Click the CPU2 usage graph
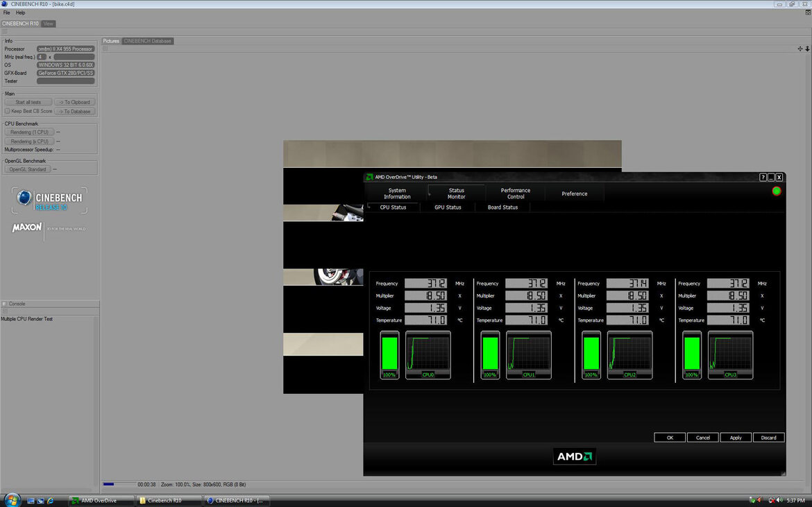The image size is (812, 507). (629, 355)
